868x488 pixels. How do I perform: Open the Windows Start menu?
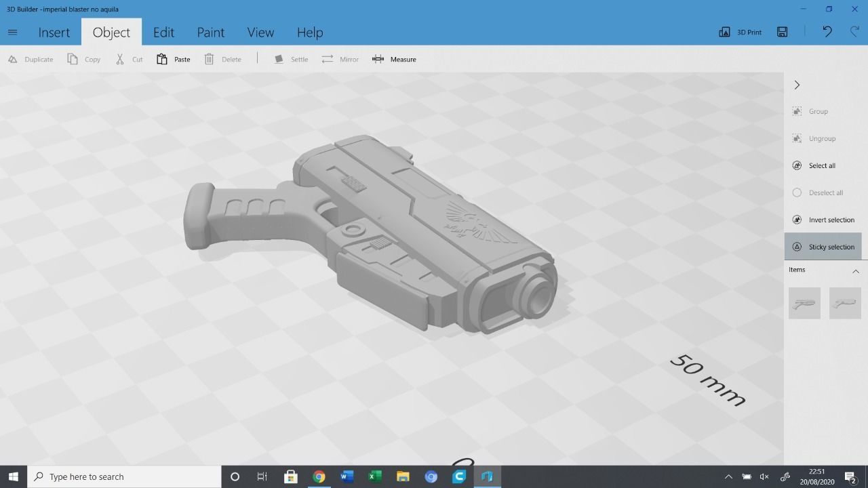pos(13,476)
